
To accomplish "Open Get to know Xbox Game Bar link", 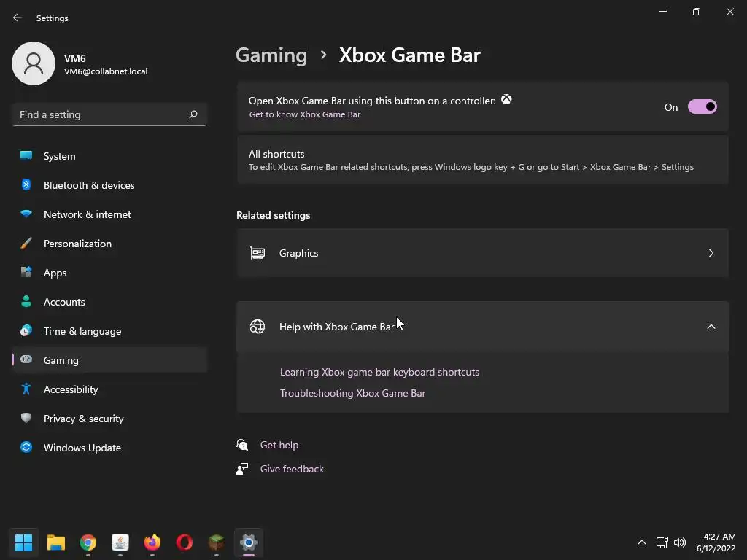I will point(305,114).
